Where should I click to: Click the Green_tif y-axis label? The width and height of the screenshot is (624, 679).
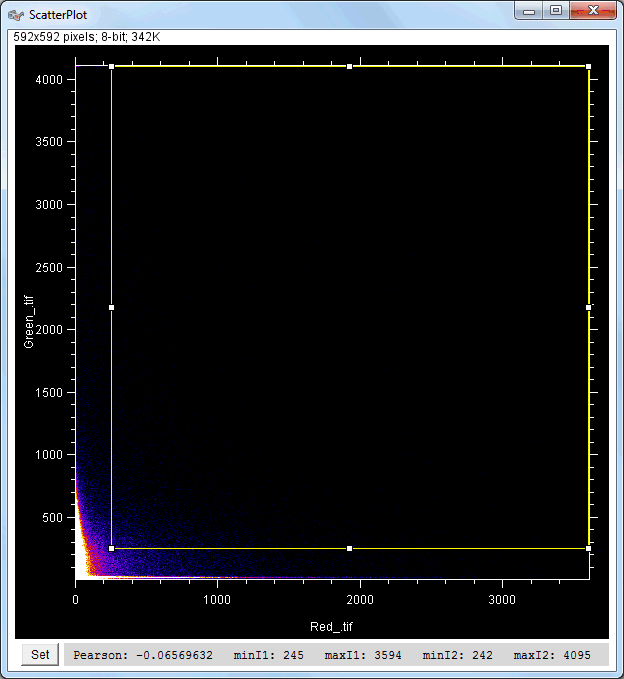click(x=29, y=322)
